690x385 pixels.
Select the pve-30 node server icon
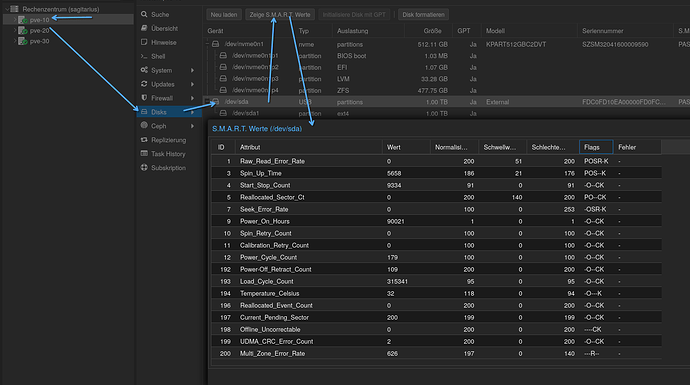coord(23,41)
